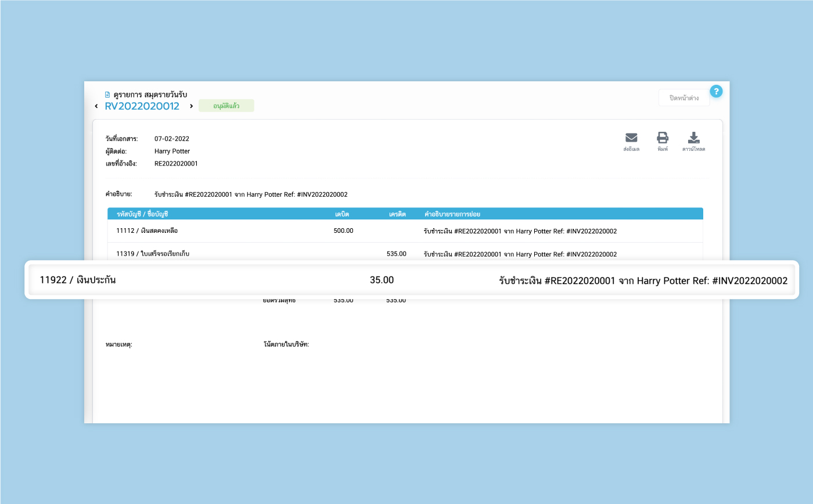The width and height of the screenshot is (813, 504).
Task: Click the green อนุมัติแล้ว status badge
Action: [226, 106]
